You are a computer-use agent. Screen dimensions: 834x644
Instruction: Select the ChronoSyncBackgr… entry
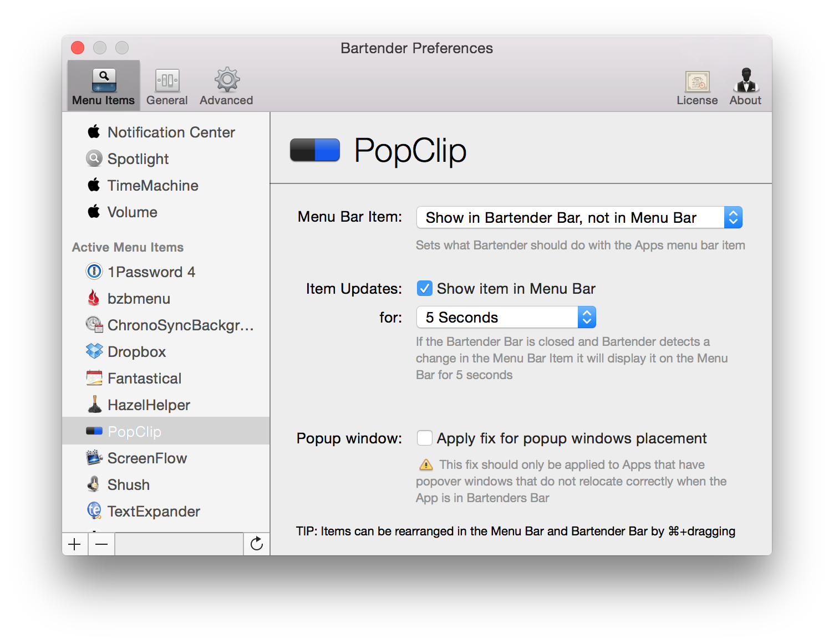(166, 325)
